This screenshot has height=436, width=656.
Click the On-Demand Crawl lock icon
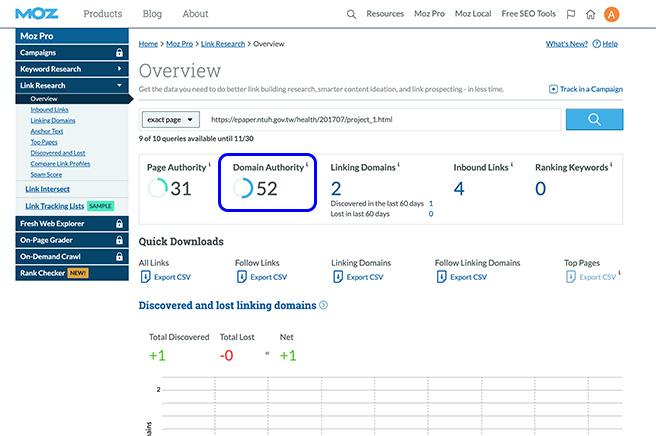pyautogui.click(x=119, y=256)
